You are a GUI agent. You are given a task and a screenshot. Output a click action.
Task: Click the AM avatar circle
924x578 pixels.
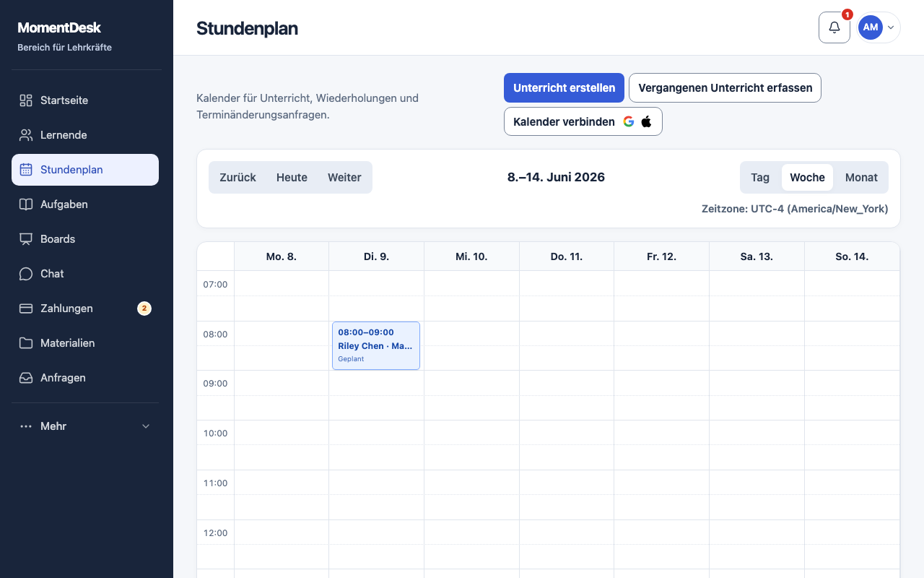tap(871, 27)
